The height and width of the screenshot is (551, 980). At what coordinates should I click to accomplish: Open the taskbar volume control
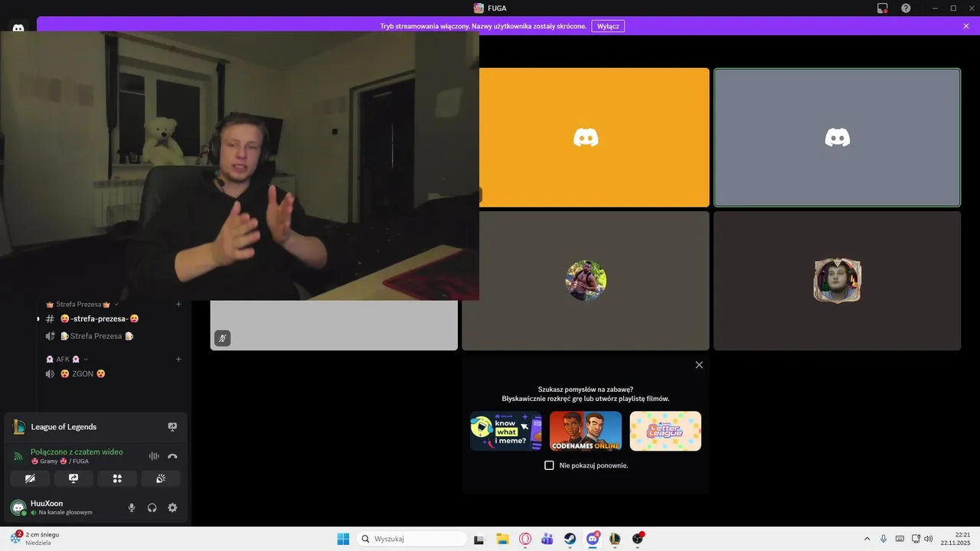click(929, 539)
